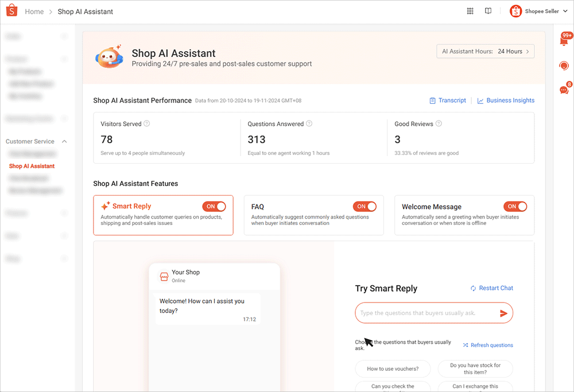Open the apps grid icon

[x=470, y=11]
